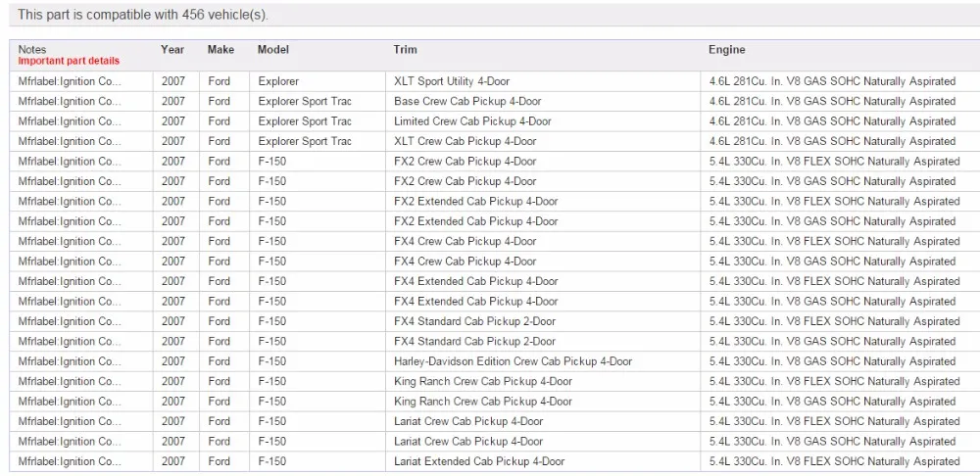Click the Notes column header

click(x=32, y=49)
